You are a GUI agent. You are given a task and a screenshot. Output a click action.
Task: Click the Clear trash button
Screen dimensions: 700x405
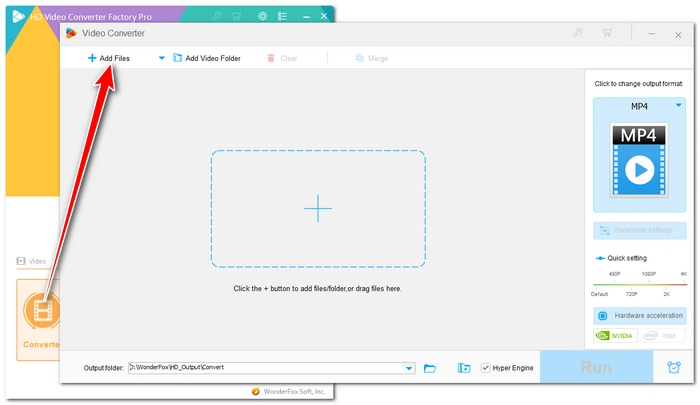click(282, 58)
